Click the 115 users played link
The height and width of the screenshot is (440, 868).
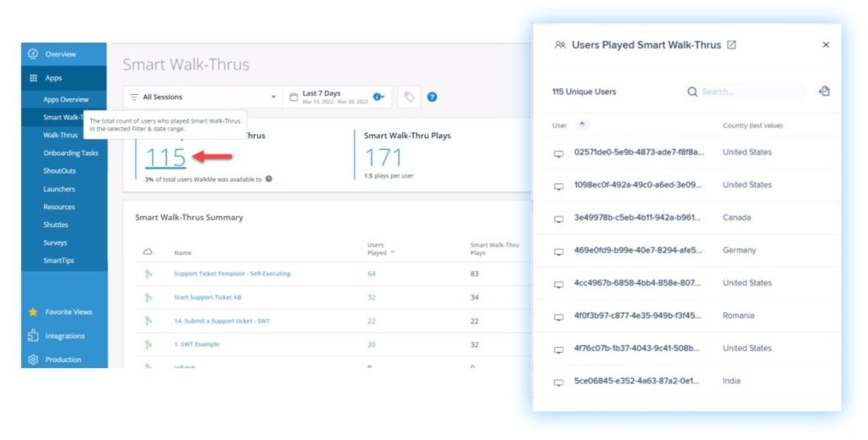tap(165, 157)
